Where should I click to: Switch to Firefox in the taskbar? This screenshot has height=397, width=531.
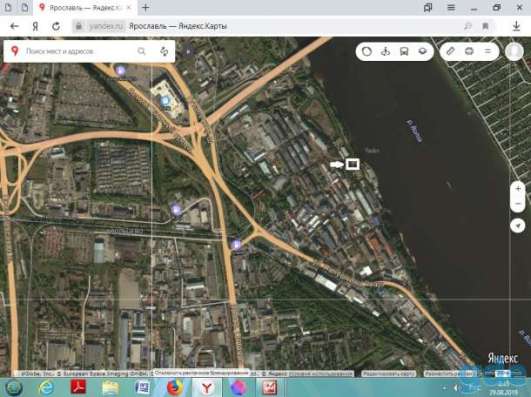point(175,388)
